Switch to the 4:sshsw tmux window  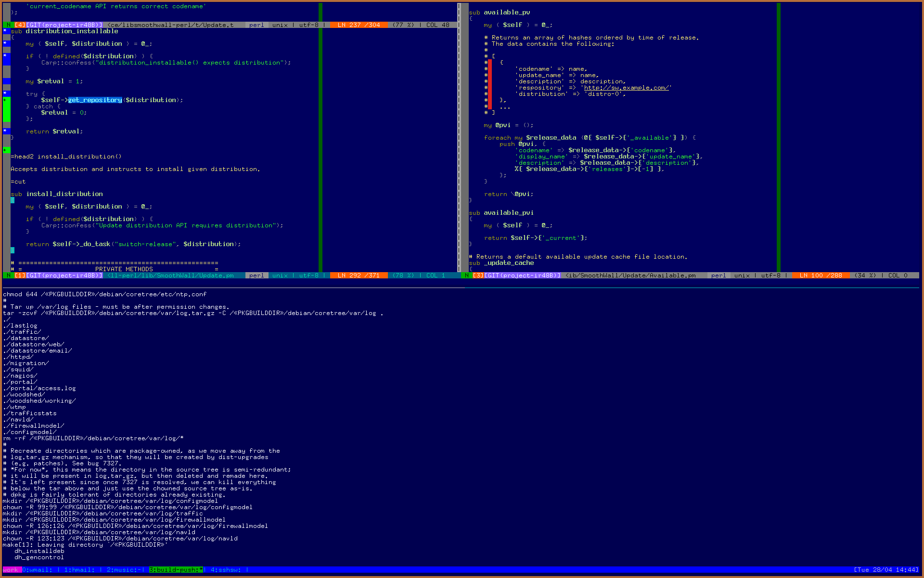[x=225, y=569]
